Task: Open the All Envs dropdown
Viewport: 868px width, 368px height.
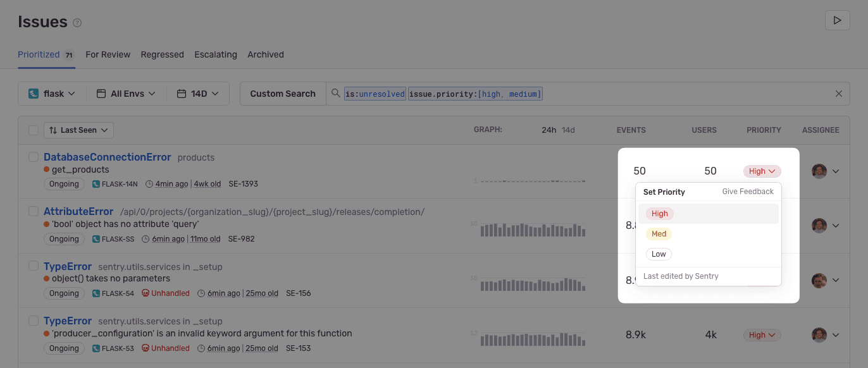Action: (x=125, y=93)
